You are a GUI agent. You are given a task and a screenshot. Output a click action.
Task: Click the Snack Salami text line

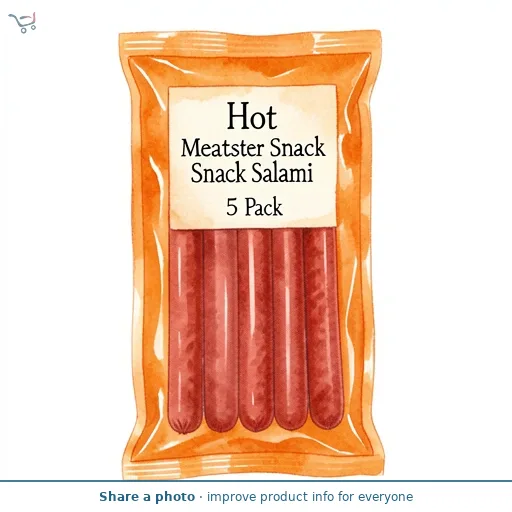(252, 173)
